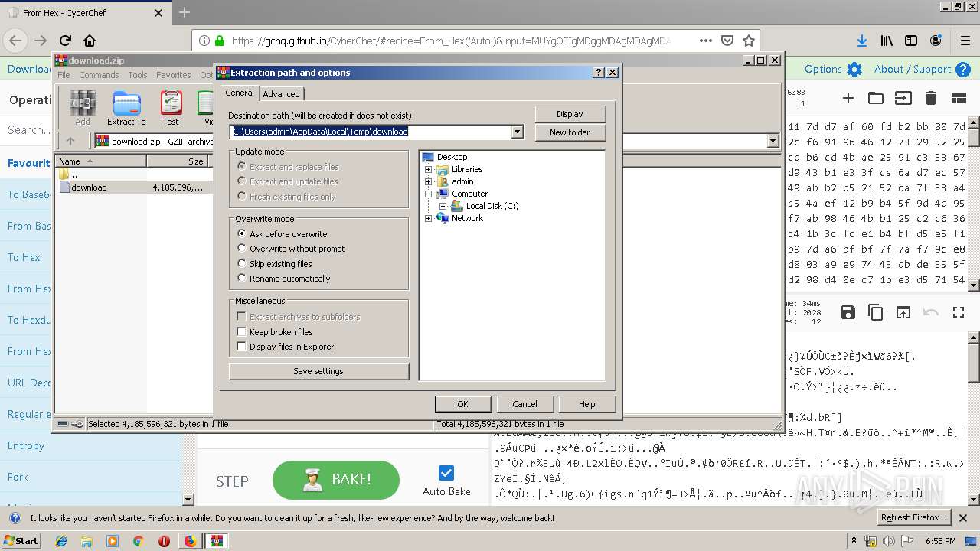
Task: Toggle the Auto Bake checkbox
Action: click(x=446, y=473)
